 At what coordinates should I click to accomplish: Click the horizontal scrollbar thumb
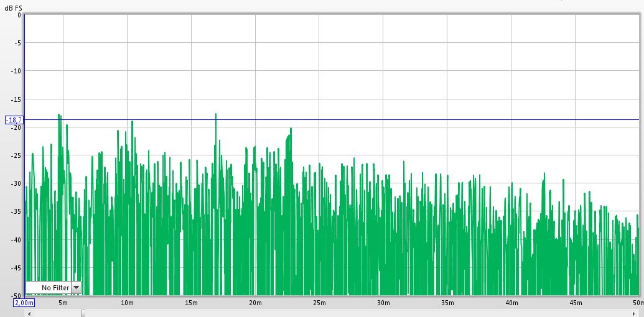click(83, 314)
